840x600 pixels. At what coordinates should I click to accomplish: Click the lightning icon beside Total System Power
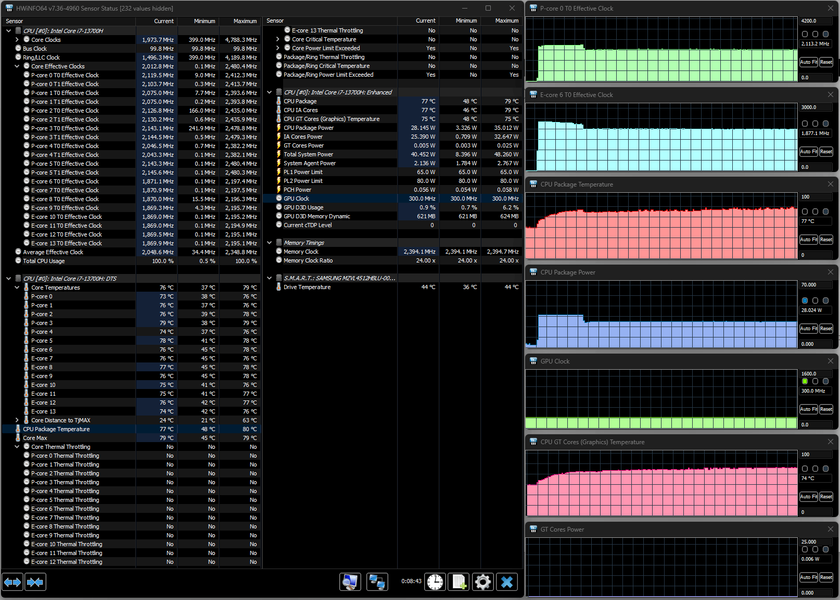tap(279, 154)
